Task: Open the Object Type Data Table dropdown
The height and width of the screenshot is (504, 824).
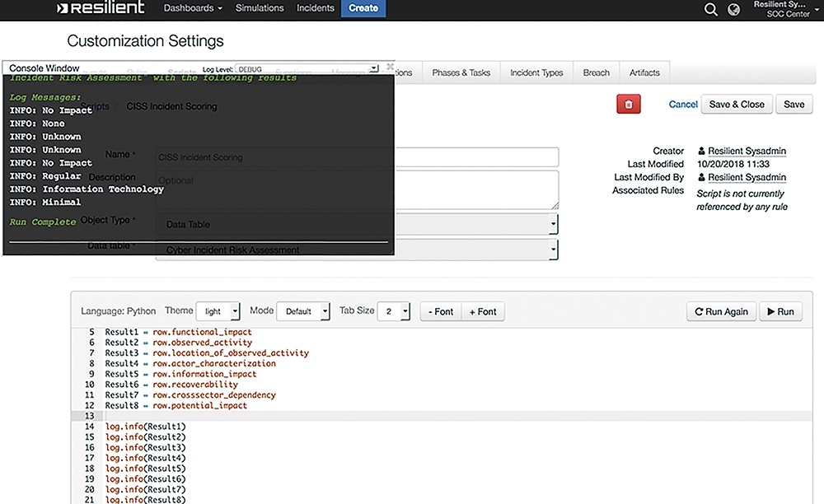Action: (x=357, y=224)
